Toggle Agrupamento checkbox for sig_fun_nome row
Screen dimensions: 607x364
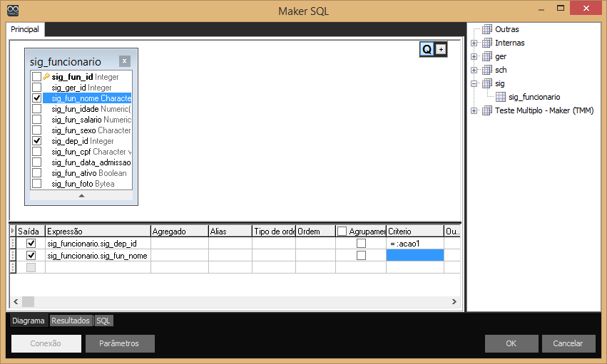361,255
